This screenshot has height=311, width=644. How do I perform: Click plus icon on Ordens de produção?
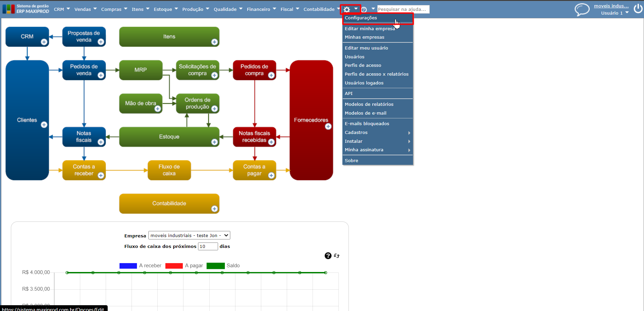(x=215, y=109)
